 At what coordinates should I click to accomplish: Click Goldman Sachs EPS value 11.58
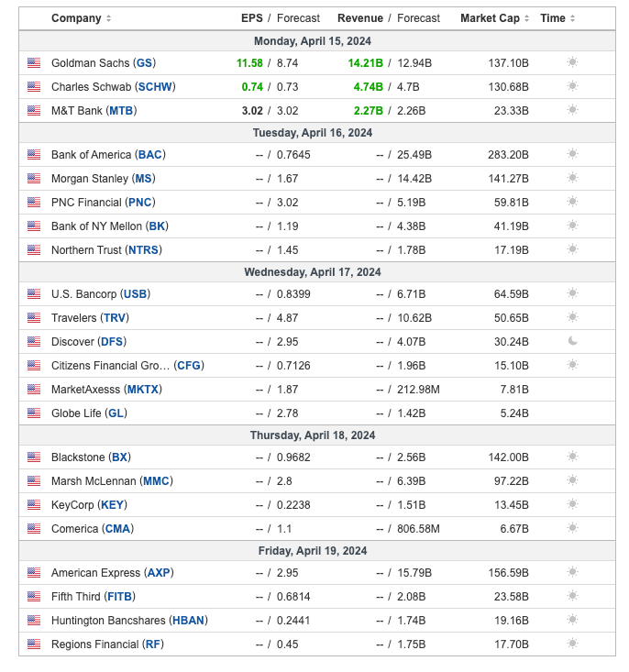249,63
